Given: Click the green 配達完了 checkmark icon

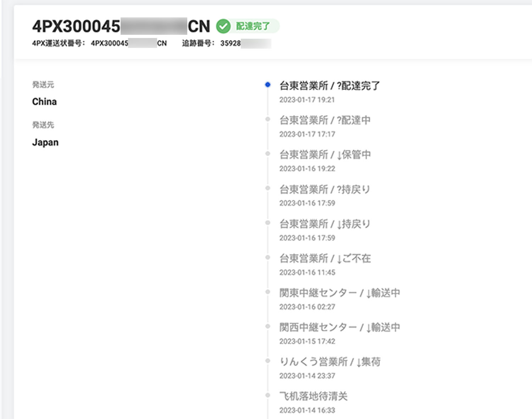Looking at the screenshot, I should point(223,26).
